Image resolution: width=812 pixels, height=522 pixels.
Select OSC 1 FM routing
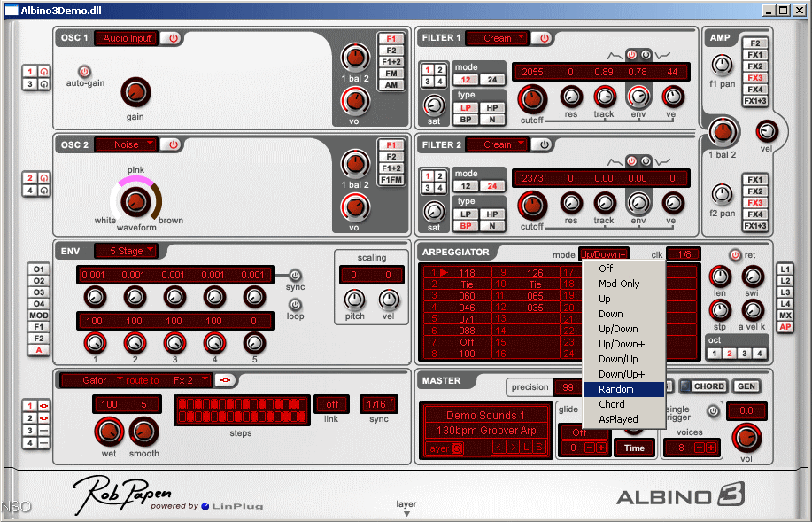click(391, 73)
